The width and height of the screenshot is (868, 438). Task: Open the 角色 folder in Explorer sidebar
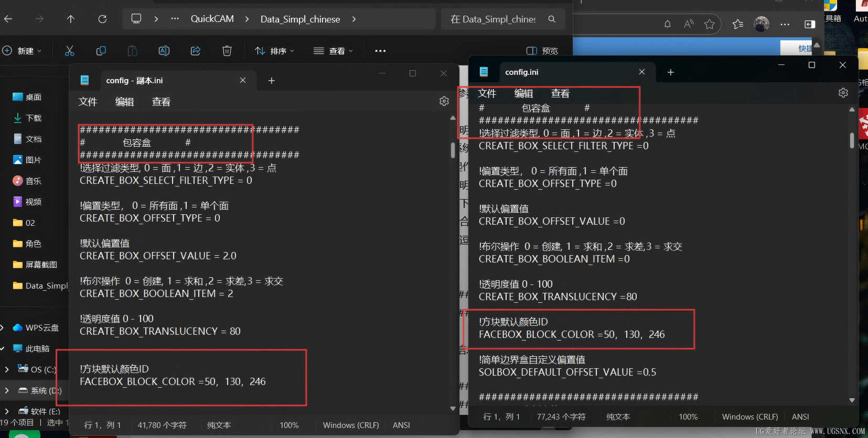[x=27, y=244]
